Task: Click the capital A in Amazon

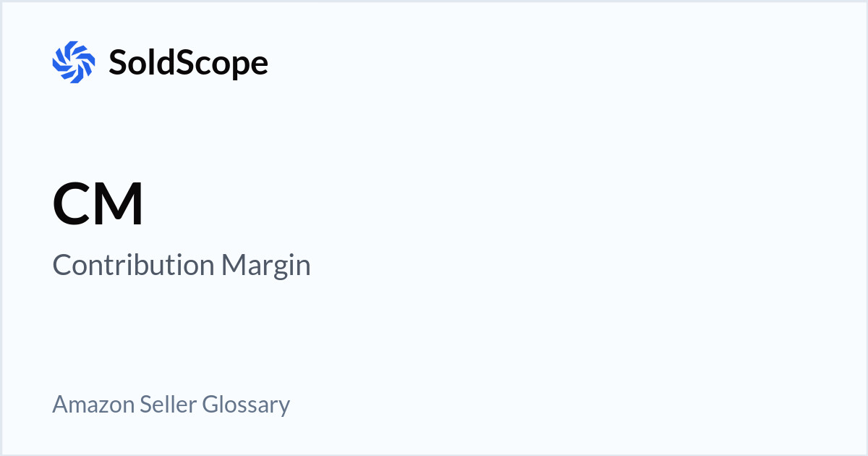Action: pyautogui.click(x=59, y=404)
